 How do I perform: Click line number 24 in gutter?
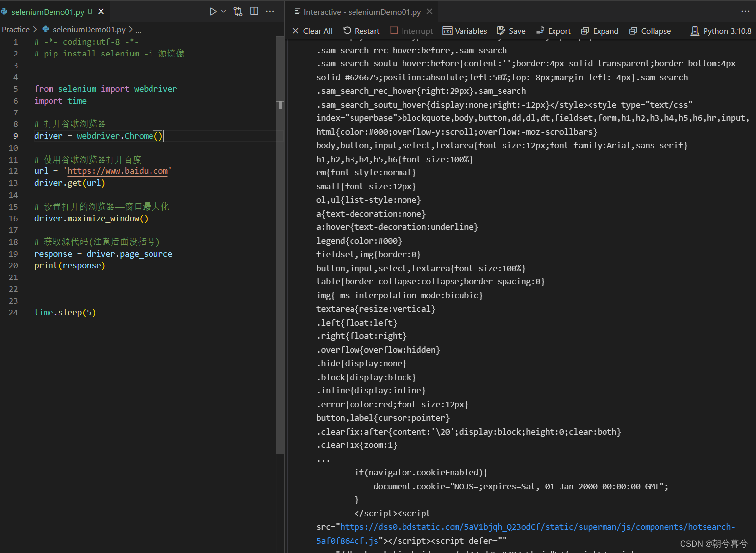pos(13,312)
